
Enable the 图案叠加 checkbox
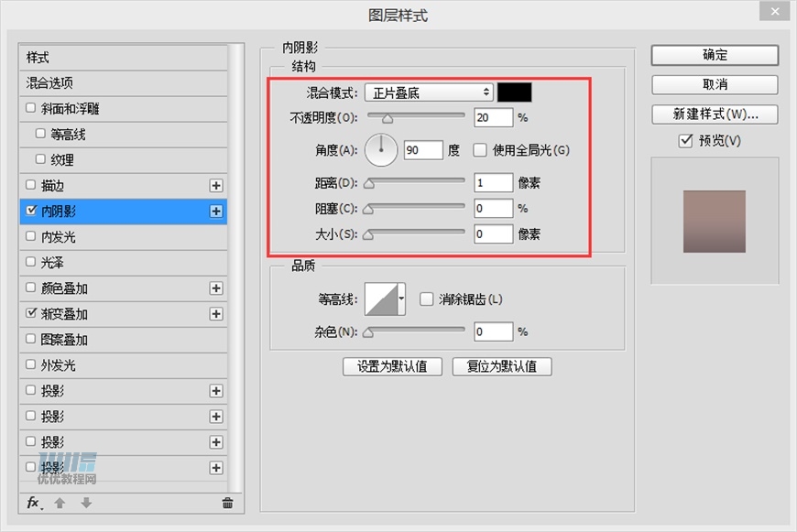pyautogui.click(x=30, y=339)
